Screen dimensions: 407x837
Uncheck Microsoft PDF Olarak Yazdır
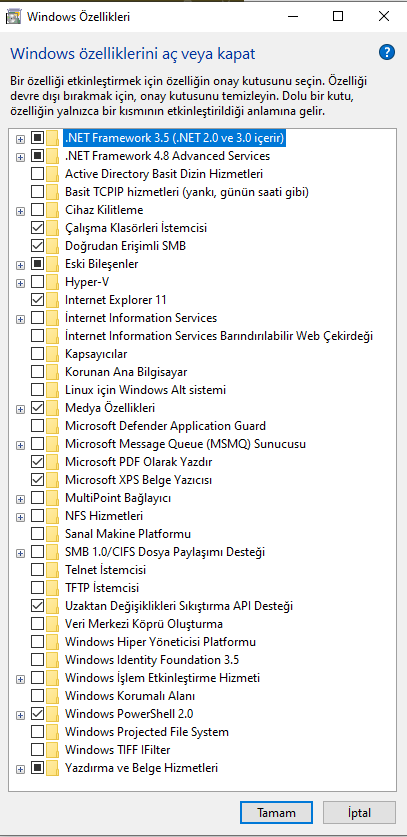(37, 462)
